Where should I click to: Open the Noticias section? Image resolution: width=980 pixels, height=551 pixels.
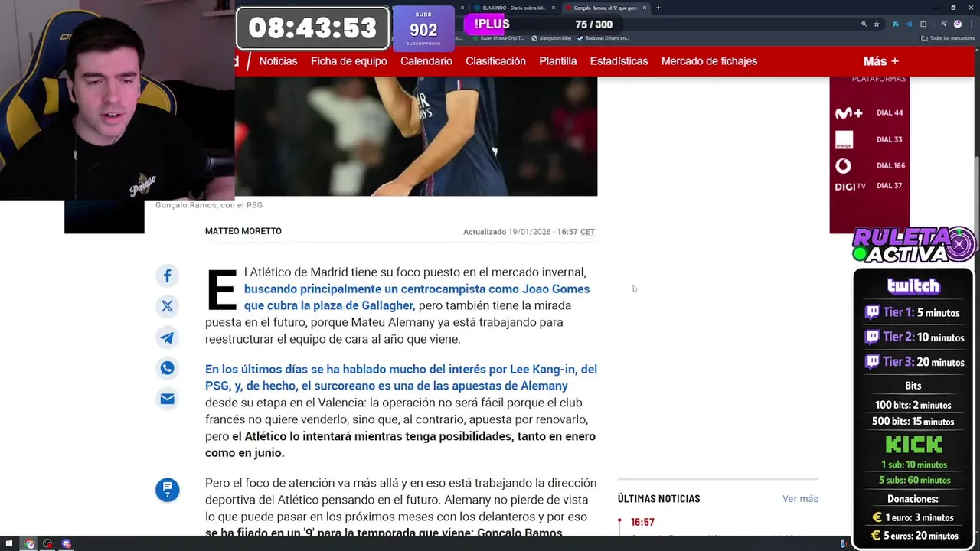click(278, 61)
